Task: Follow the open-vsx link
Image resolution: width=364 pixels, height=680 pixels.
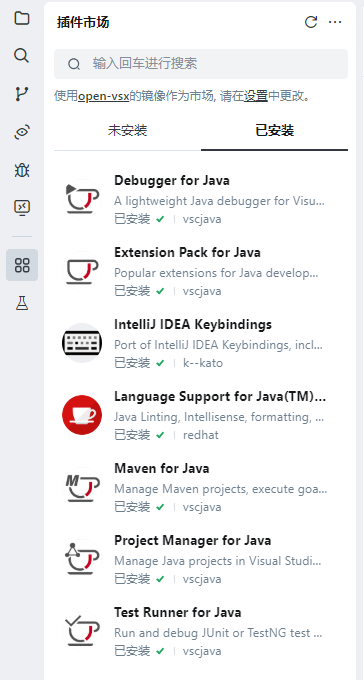Action: [103, 96]
